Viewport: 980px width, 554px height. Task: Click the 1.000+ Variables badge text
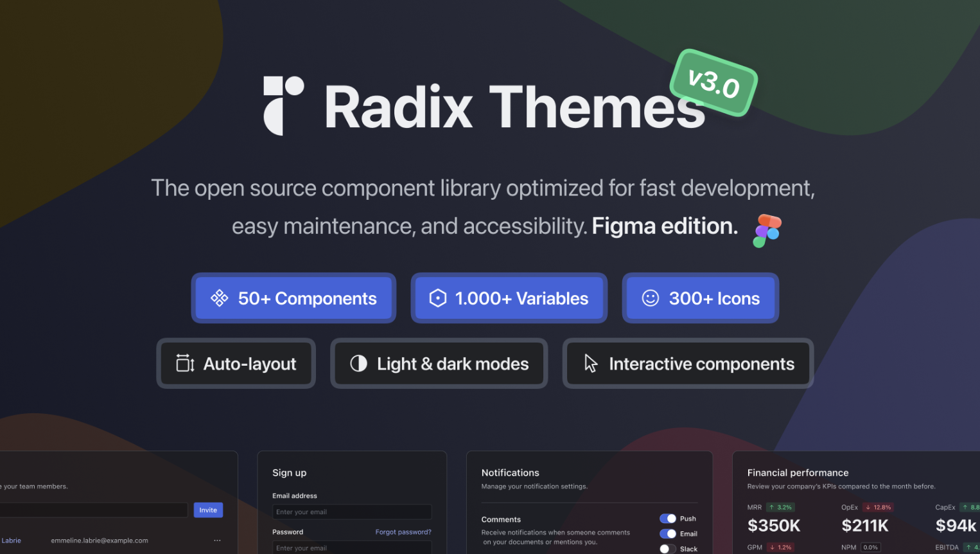521,298
